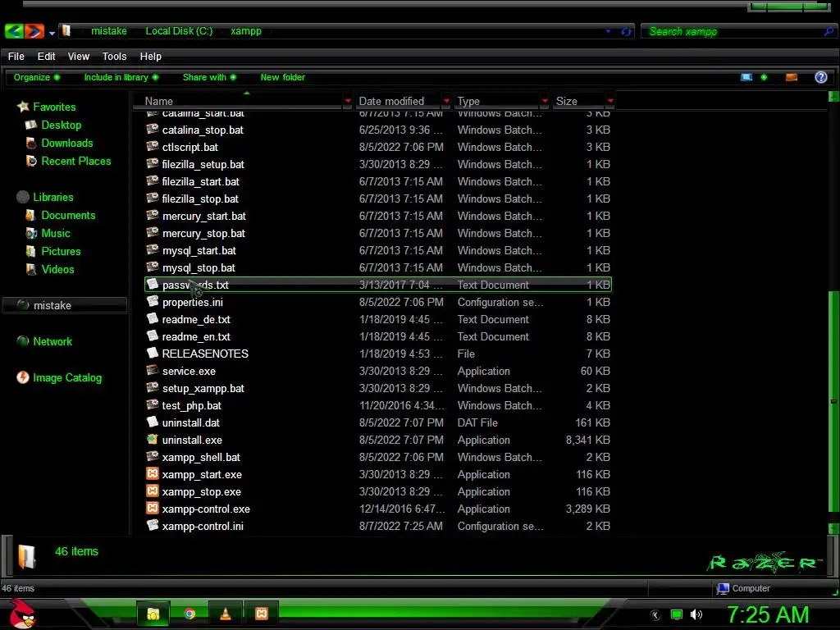The image size is (840, 630).
Task: Click the taskbar clock 7:25 AM
Action: click(768, 614)
